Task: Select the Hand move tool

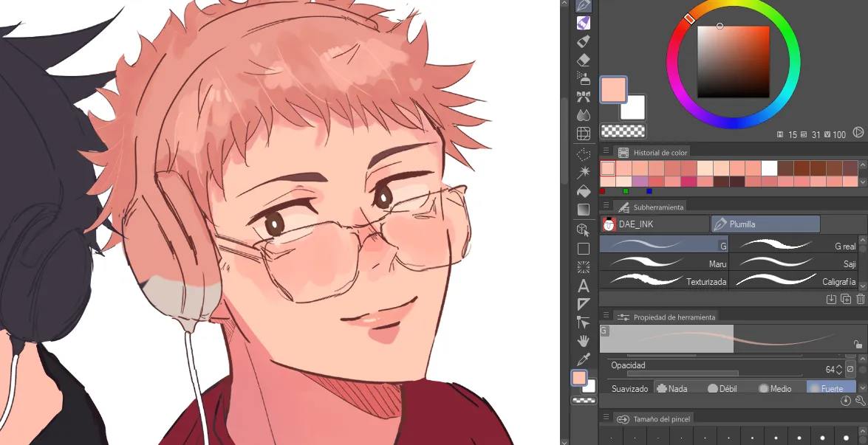Action: tap(583, 340)
